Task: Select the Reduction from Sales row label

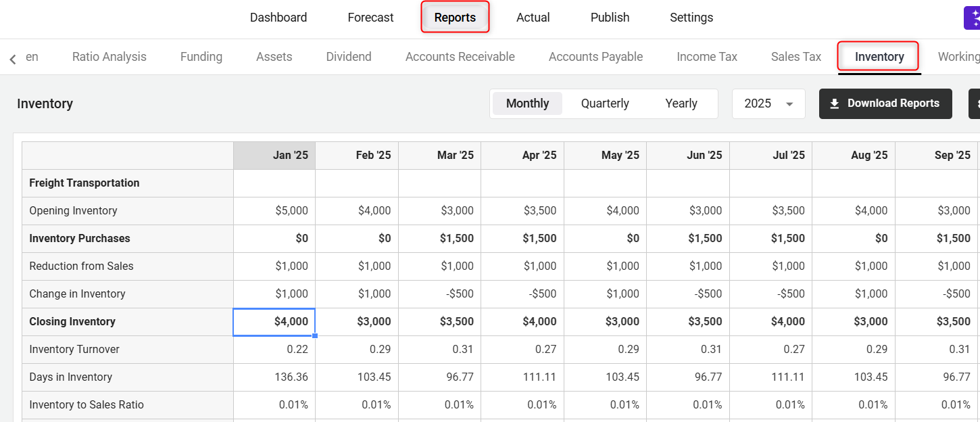Action: (128, 266)
